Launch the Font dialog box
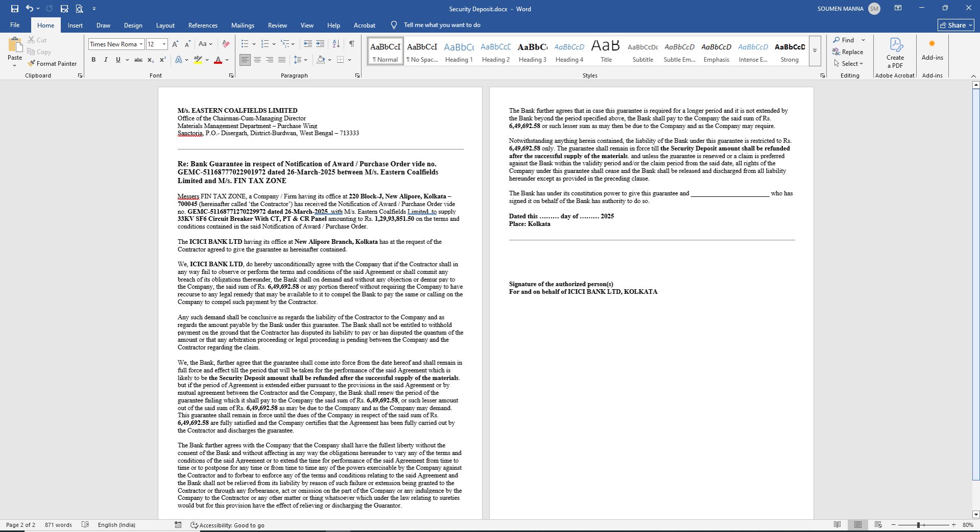Image resolution: width=980 pixels, height=532 pixels. (231, 75)
